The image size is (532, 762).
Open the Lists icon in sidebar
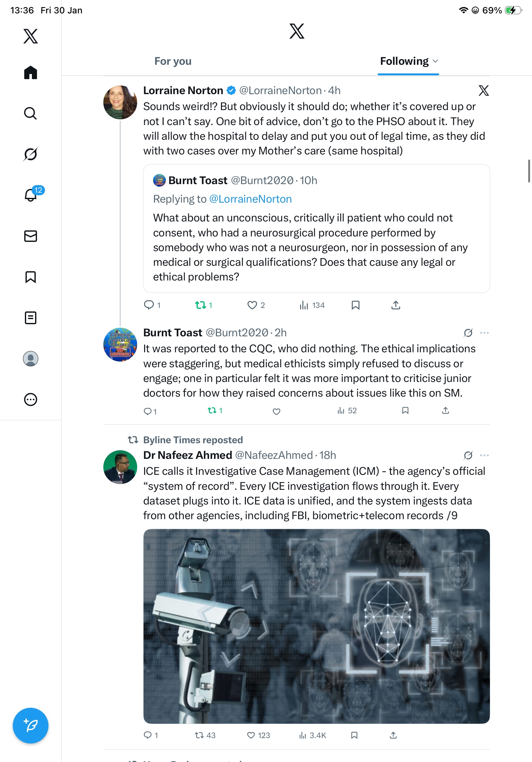click(x=31, y=317)
